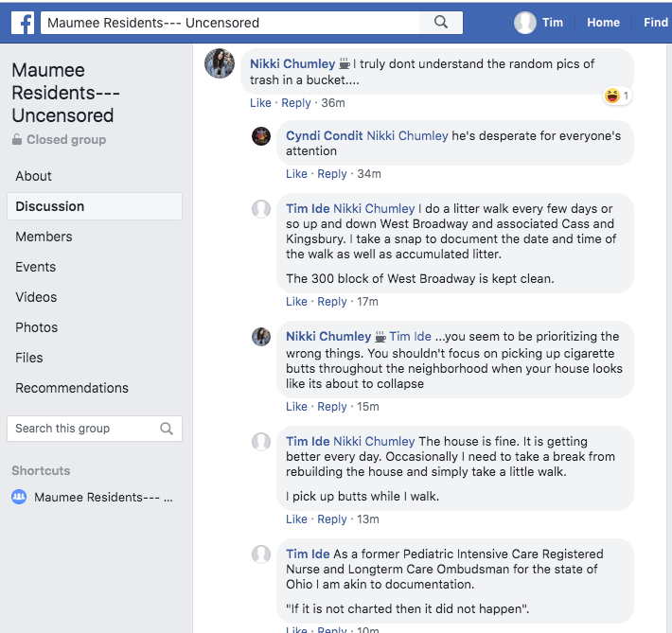Click the Facebook top search input box
672x633 pixels.
tap(232, 22)
